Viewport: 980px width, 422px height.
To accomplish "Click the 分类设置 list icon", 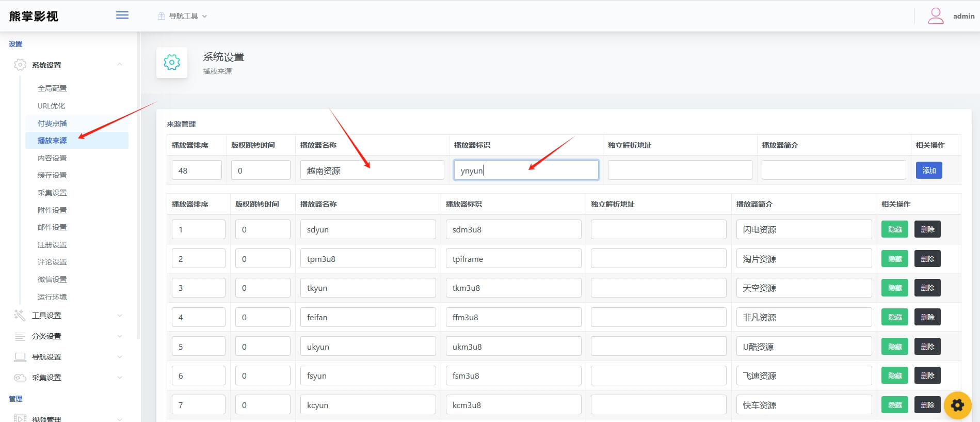I will click(x=20, y=336).
